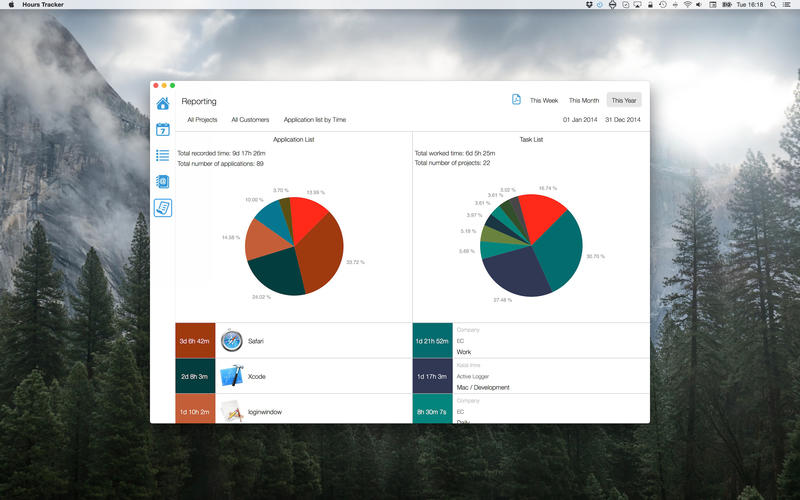Open the Home section in sidebar
Image resolution: width=800 pixels, height=500 pixels.
tap(163, 104)
